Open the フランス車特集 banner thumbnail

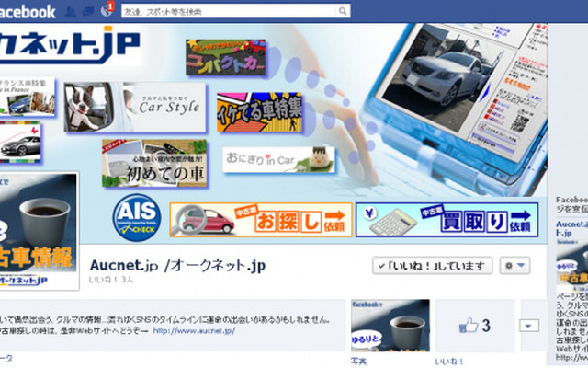coord(27,97)
